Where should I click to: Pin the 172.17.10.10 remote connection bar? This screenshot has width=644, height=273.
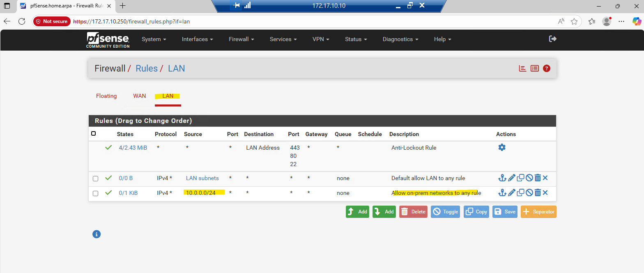pos(236,5)
